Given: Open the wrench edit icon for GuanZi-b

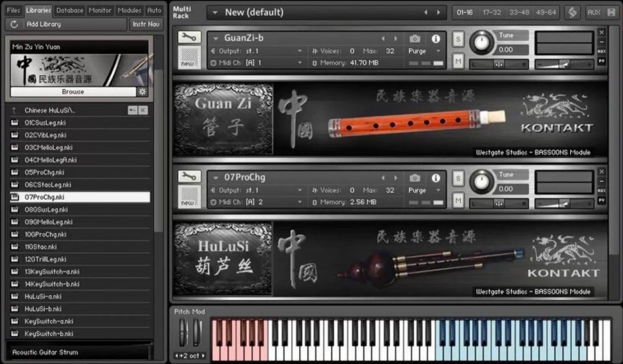Looking at the screenshot, I should point(189,38).
